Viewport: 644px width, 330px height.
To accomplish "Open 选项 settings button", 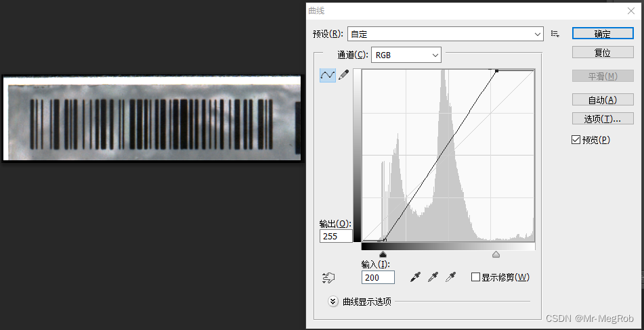I will [x=603, y=118].
